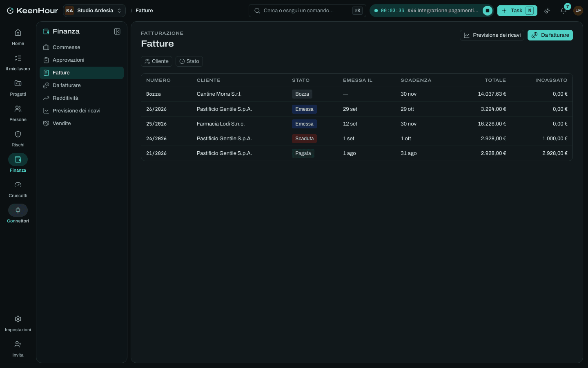Viewport: 588px width, 368px height.
Task: Open invoice 24/2026
Action: [x=356, y=139]
